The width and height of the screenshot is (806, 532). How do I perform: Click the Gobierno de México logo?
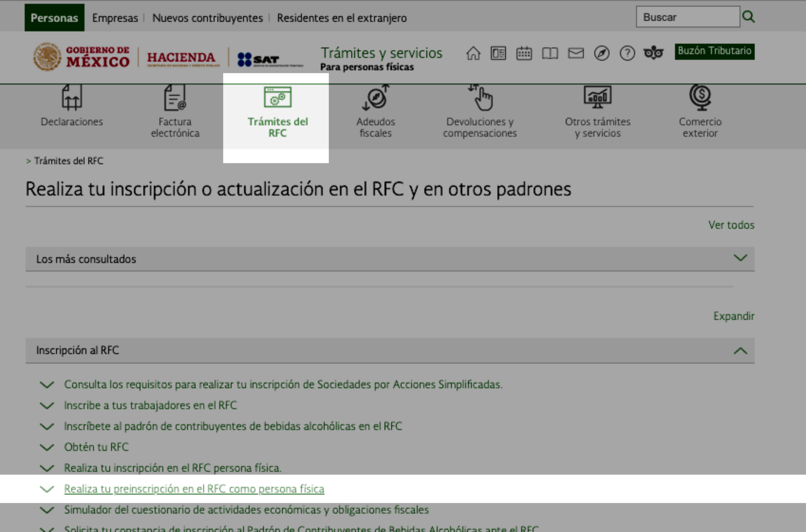(x=81, y=57)
